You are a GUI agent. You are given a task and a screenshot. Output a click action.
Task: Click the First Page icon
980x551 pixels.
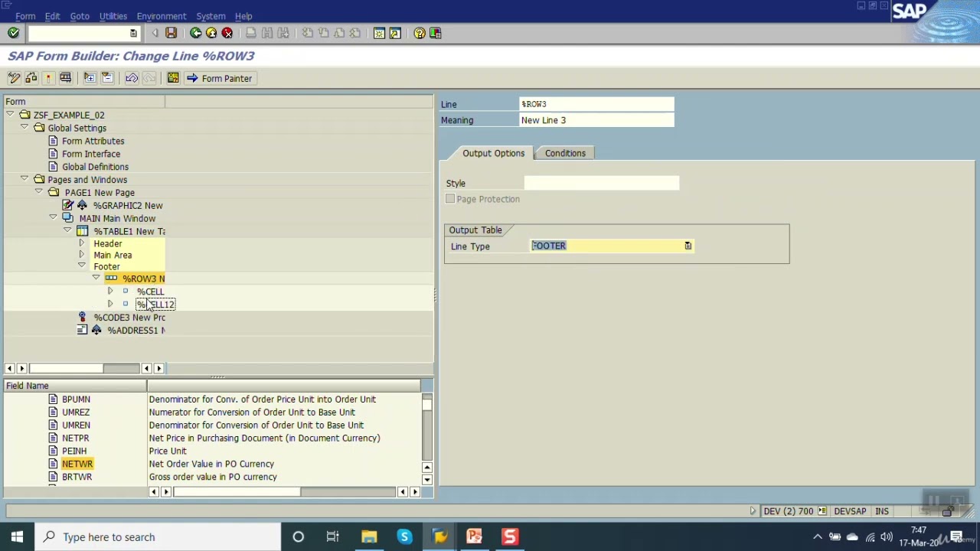(x=307, y=33)
